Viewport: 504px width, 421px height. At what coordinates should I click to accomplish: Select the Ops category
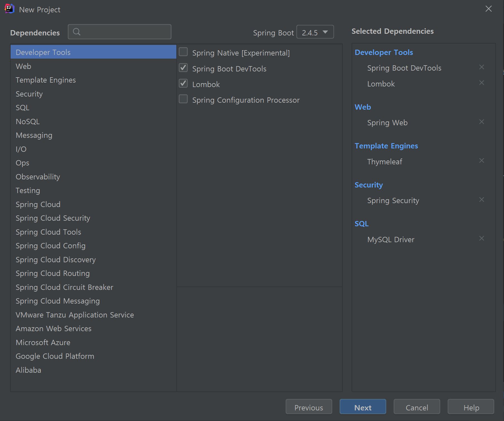(x=93, y=163)
